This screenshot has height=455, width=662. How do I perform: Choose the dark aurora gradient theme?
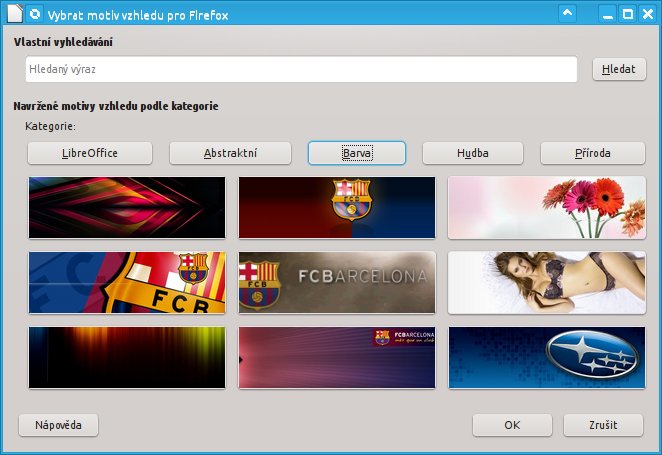(x=127, y=358)
